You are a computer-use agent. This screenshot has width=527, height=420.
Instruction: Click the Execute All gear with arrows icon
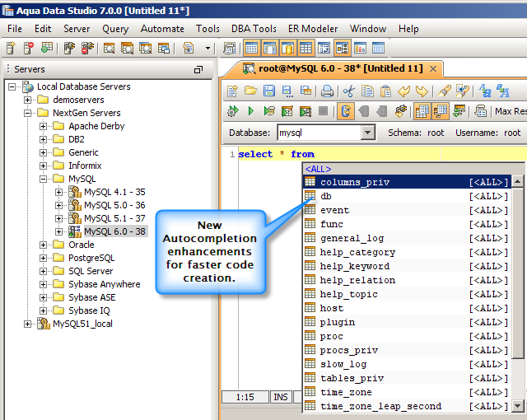point(232,111)
